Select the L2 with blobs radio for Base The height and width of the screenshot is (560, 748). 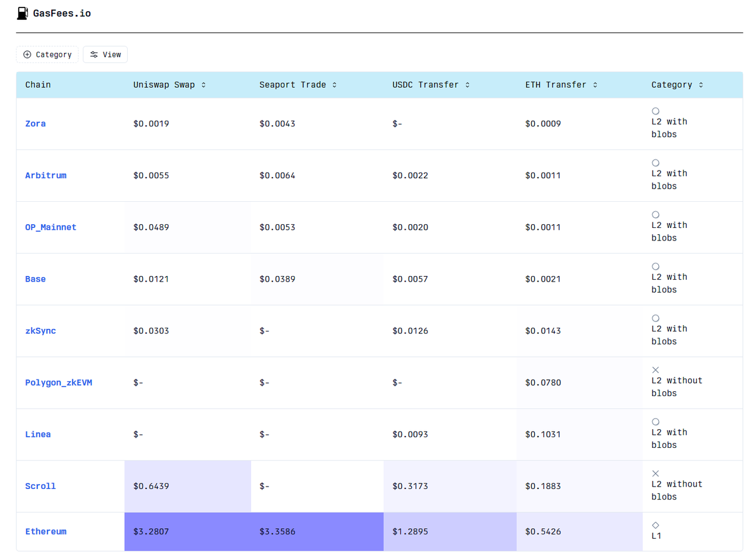[x=655, y=266]
